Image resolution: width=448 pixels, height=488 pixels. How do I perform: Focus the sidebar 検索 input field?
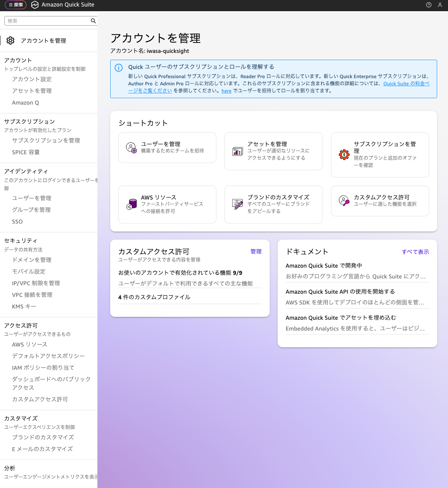[47, 21]
